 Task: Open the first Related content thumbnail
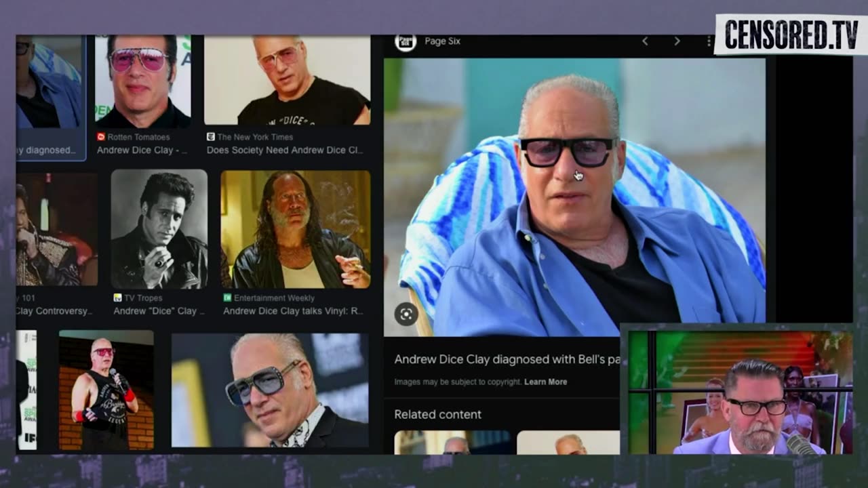pos(453,442)
